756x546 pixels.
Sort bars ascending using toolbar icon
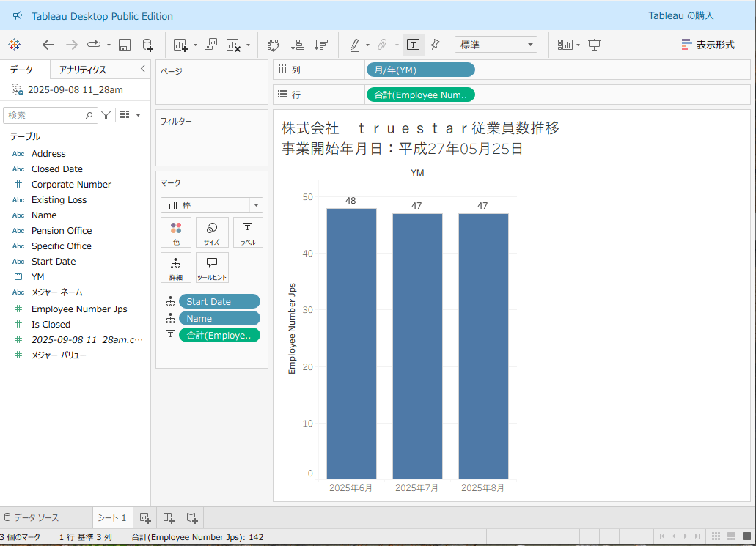tap(297, 45)
